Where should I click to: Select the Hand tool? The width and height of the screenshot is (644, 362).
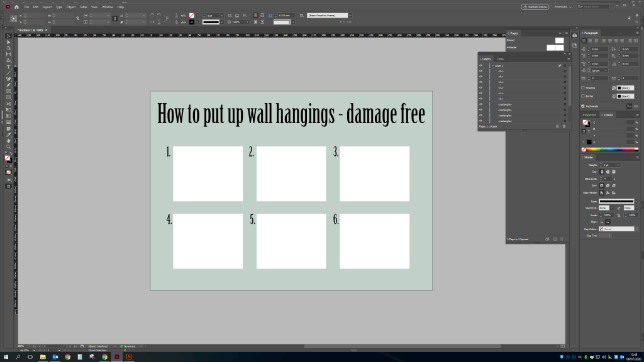(x=8, y=140)
